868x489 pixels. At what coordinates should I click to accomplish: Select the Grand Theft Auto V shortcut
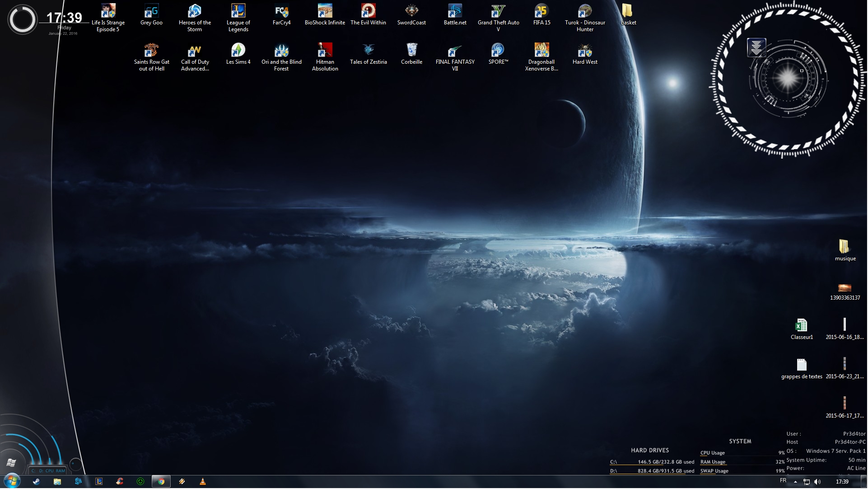499,18
